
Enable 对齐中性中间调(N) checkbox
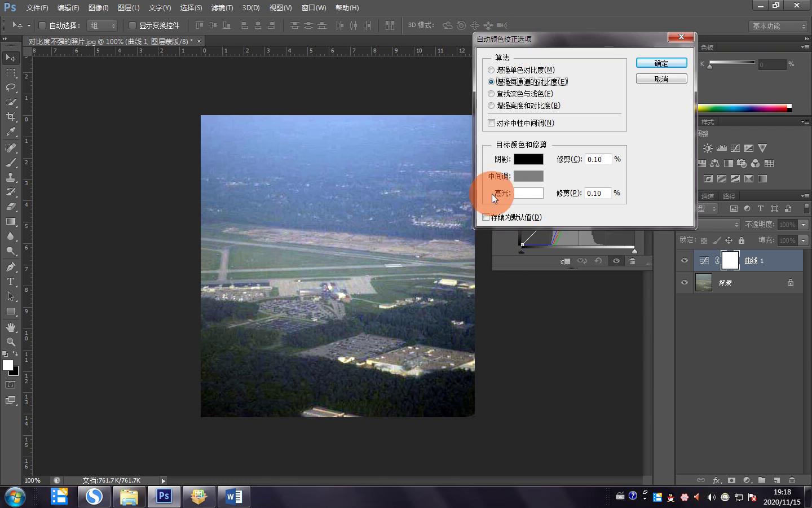pos(491,123)
